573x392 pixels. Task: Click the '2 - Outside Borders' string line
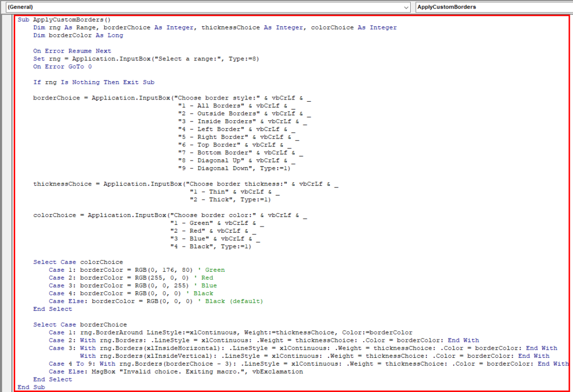pos(245,114)
